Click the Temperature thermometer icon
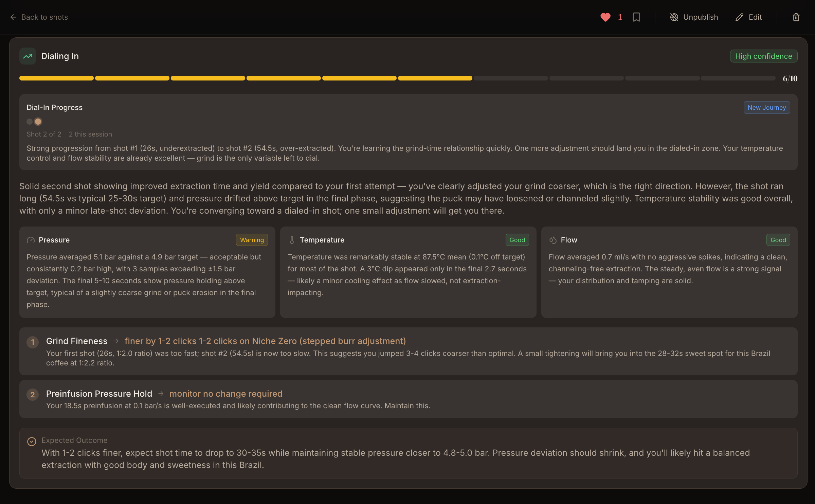This screenshot has height=504, width=815. pos(292,240)
